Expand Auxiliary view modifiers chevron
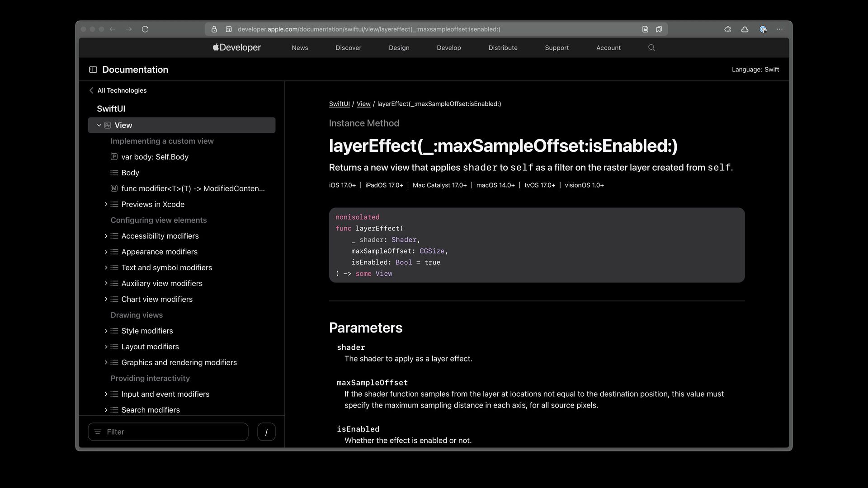 [x=106, y=283]
